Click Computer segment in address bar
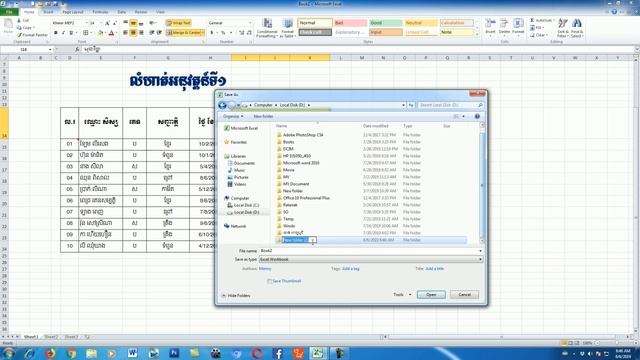This screenshot has height=360, width=640. 263,105
